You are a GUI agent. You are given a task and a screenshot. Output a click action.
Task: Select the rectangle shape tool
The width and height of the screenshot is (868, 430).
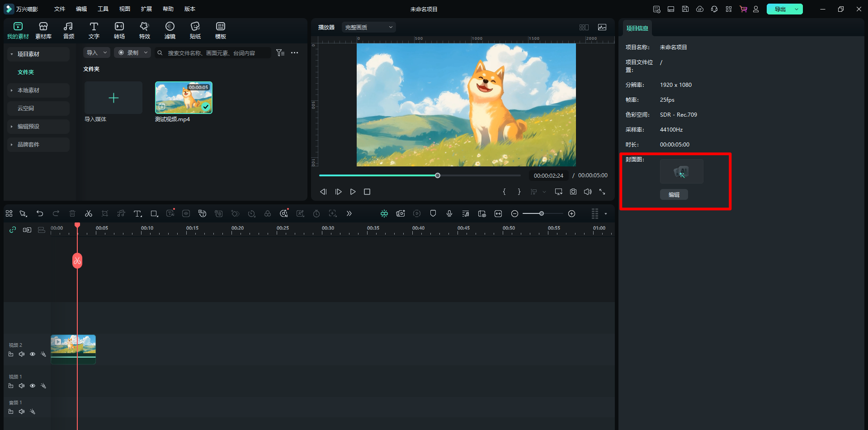[154, 213]
